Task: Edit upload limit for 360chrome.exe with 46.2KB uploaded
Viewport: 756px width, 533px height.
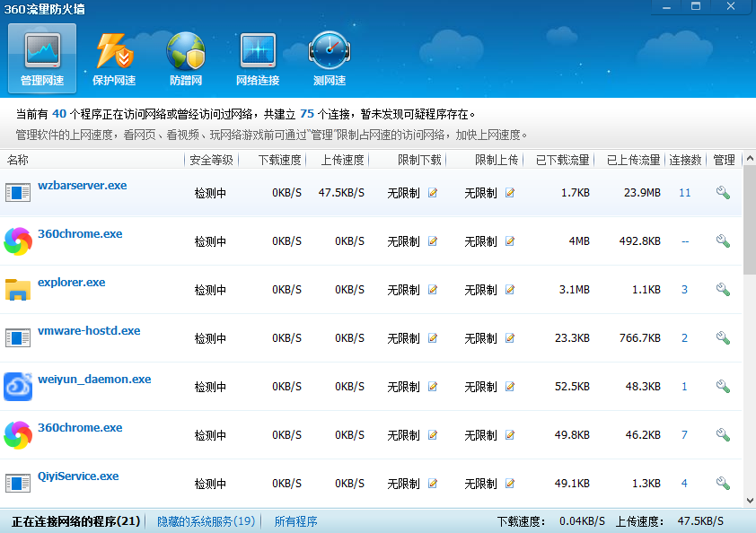Action: click(x=510, y=435)
